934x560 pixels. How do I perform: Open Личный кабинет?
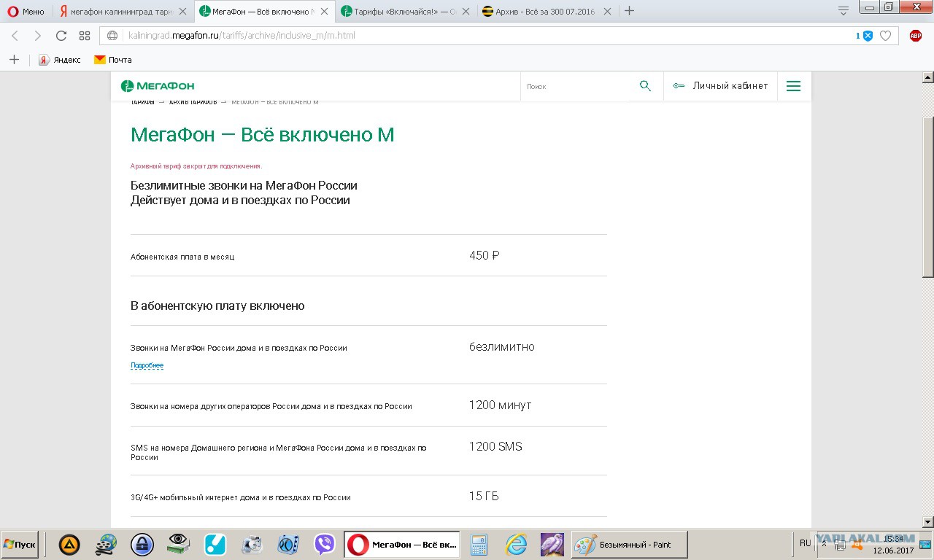click(721, 86)
